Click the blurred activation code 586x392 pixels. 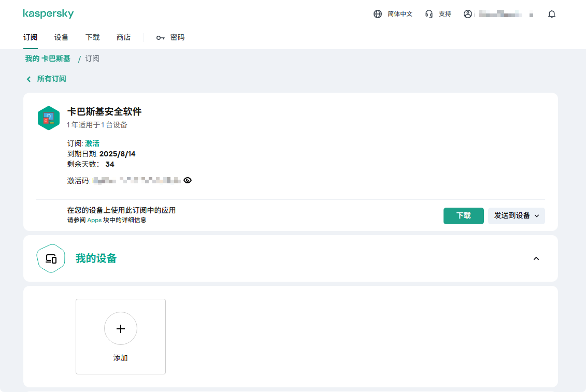(137, 181)
